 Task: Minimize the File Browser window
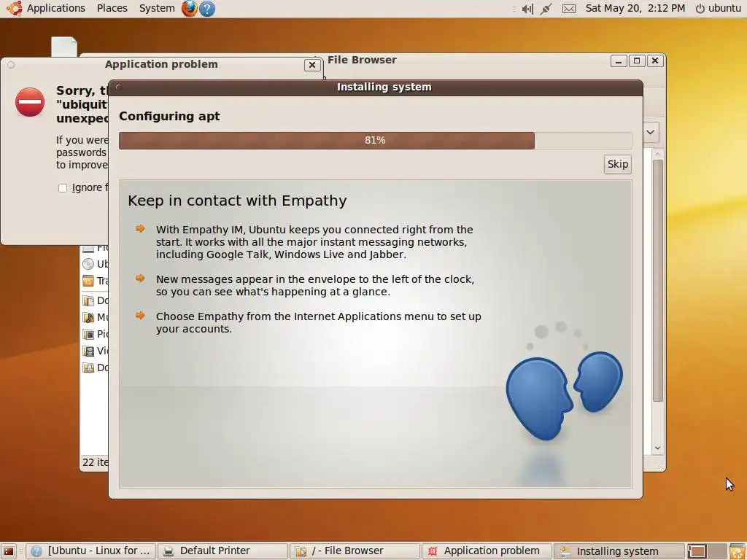tap(619, 61)
